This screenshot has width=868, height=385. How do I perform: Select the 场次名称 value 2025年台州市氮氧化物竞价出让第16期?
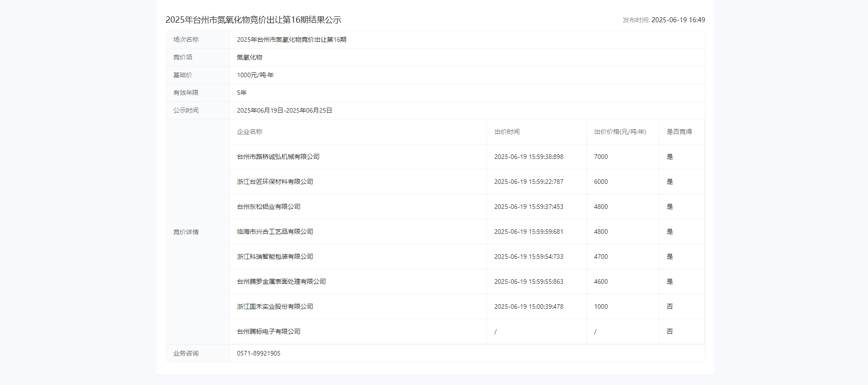pos(292,39)
